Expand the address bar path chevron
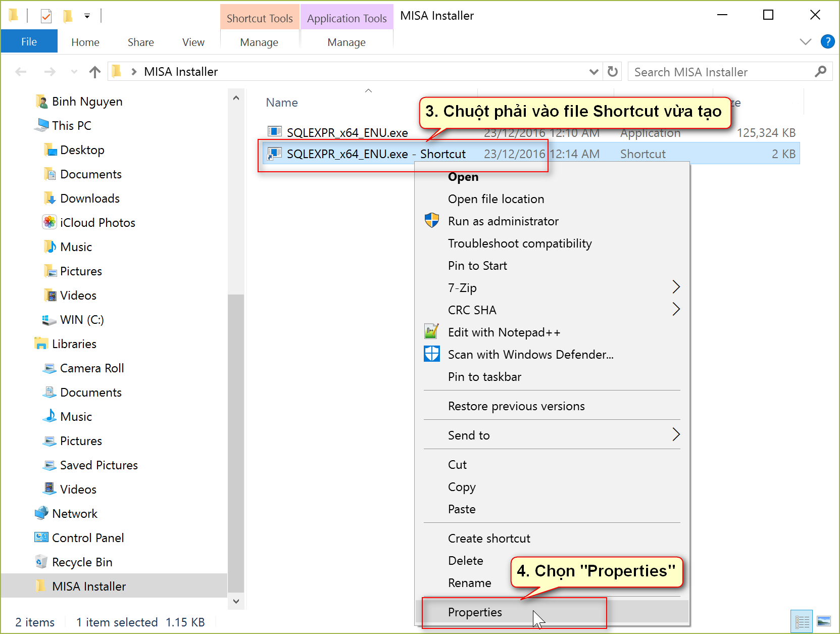Screen dimensions: 840x634 134,72
